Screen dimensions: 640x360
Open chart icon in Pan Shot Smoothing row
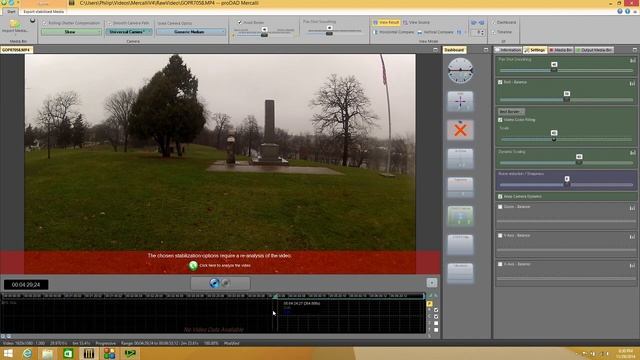coord(632,60)
